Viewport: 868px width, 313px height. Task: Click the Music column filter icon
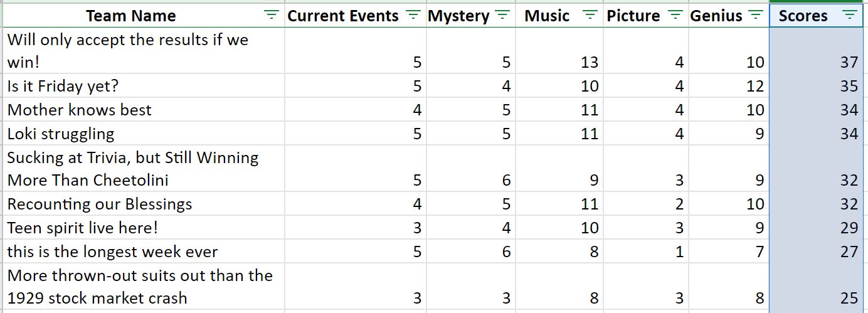click(x=590, y=16)
